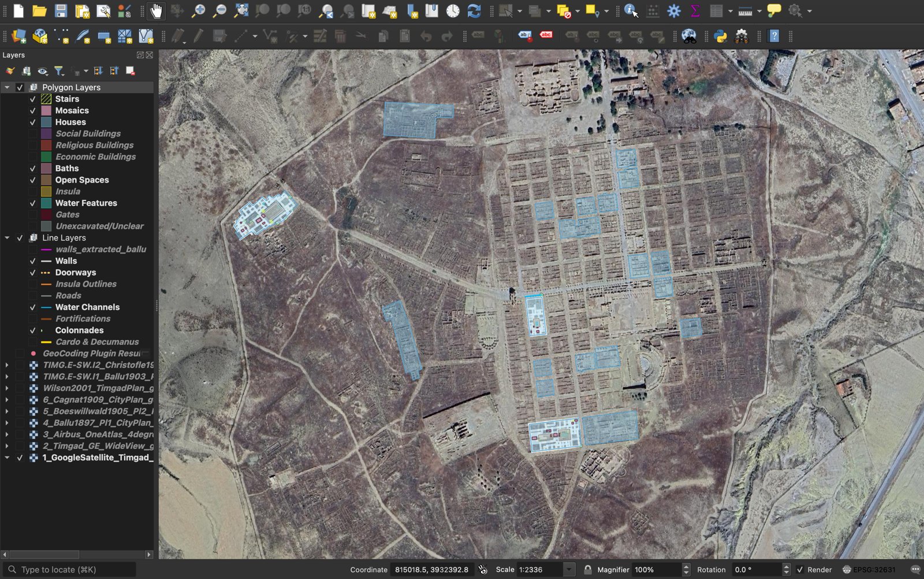Screen dimensions: 924x579
Task: Collapse the 1_GoogleSatellite_Timgad layer
Action: (x=7, y=457)
